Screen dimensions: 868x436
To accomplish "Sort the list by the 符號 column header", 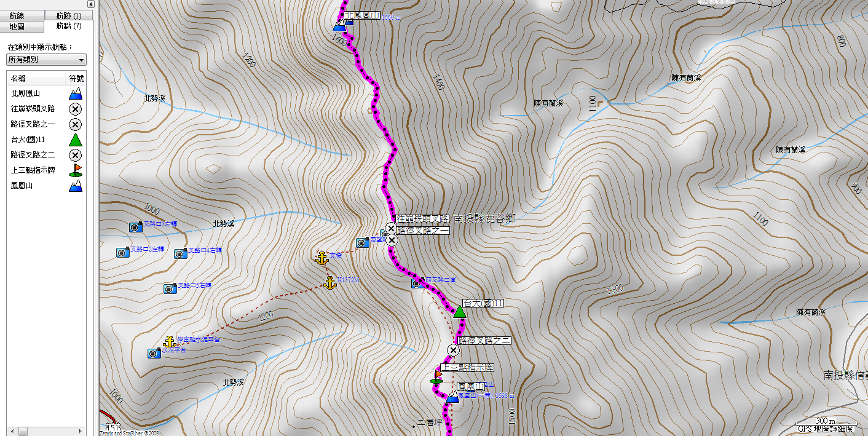I will click(76, 79).
